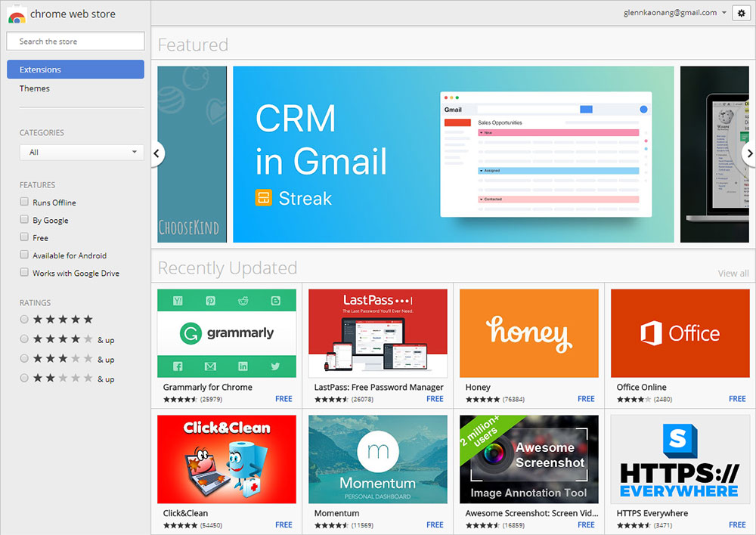Click FREE button for HTTPS Everywhere

point(737,525)
